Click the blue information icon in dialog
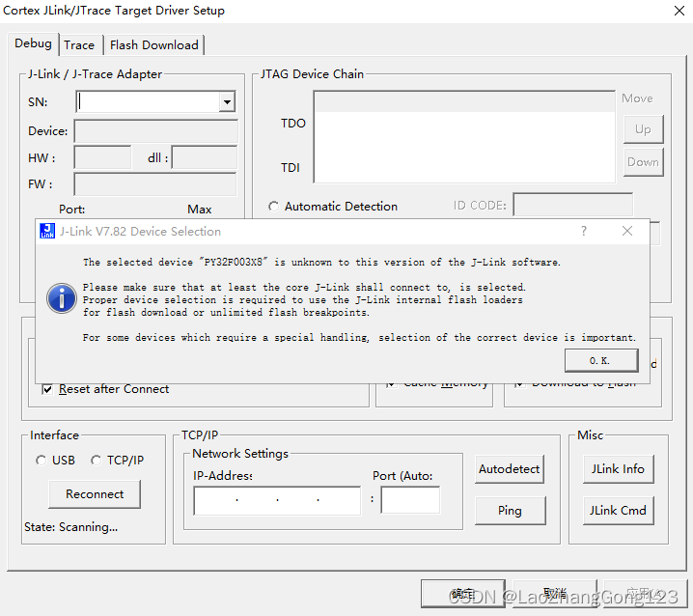 coord(62,298)
